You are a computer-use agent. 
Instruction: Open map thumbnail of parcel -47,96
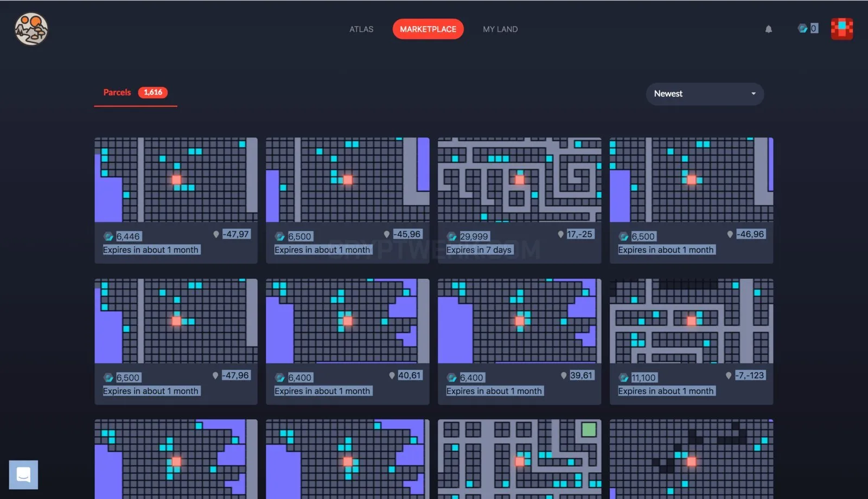(x=176, y=321)
